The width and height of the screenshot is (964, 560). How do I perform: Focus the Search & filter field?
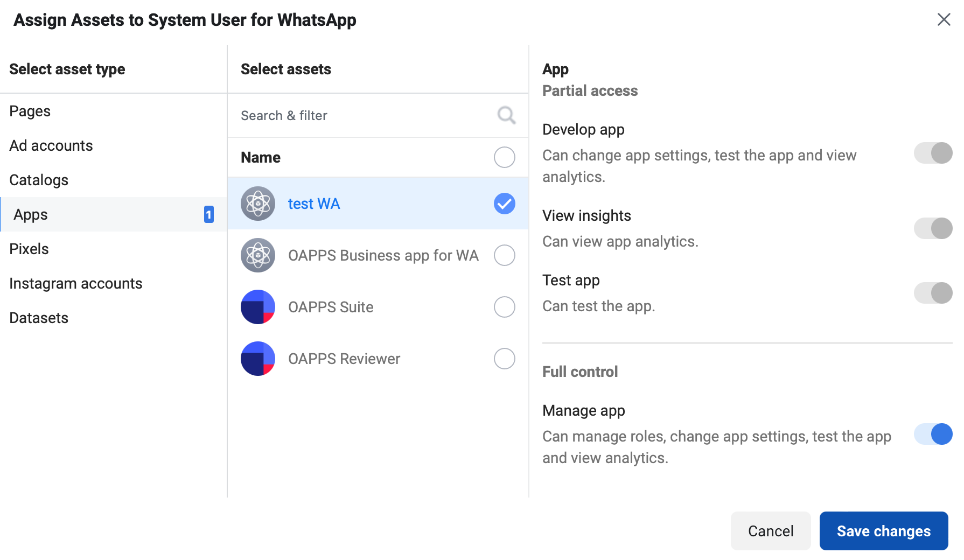coord(361,116)
